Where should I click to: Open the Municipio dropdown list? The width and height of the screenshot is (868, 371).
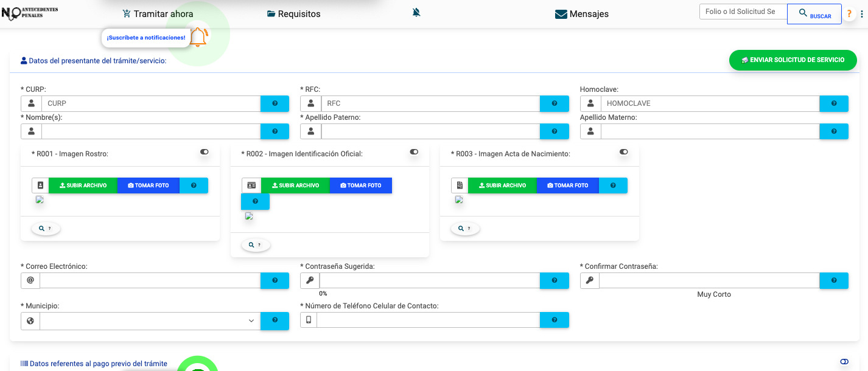150,321
